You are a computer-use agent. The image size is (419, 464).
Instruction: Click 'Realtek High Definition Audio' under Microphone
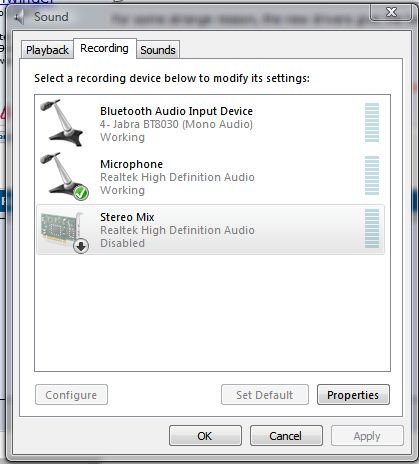pyautogui.click(x=177, y=177)
